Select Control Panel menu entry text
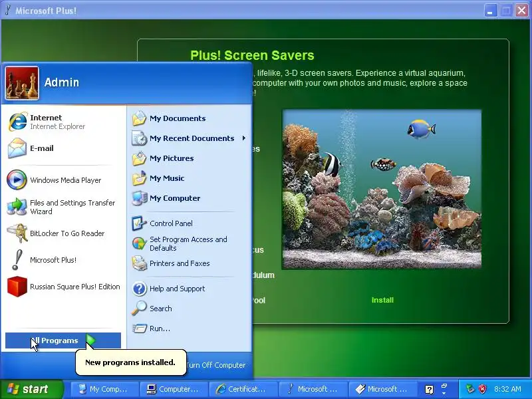 (x=171, y=223)
